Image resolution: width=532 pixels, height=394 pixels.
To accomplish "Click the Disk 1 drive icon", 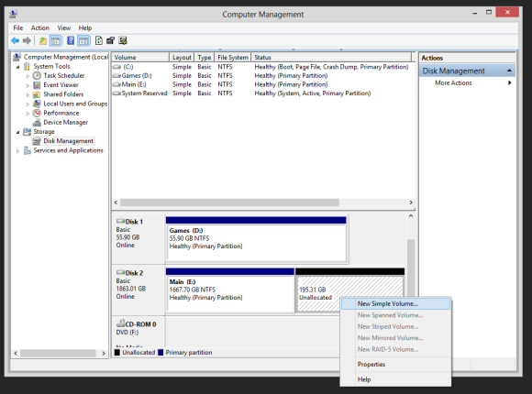I will [x=120, y=222].
